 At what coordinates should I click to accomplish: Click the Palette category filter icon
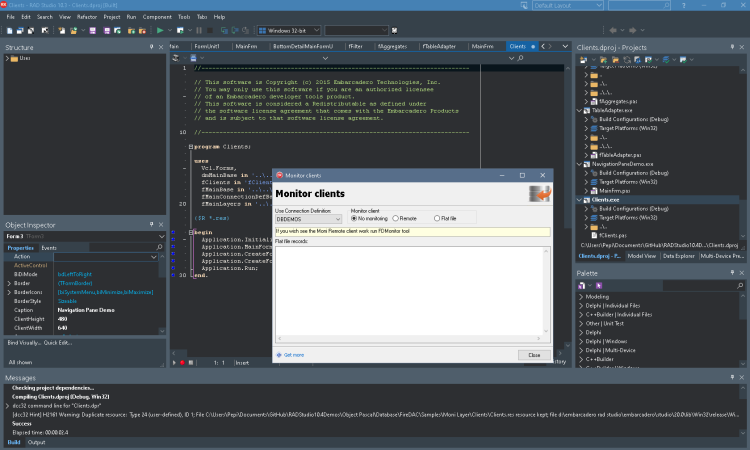(582, 285)
